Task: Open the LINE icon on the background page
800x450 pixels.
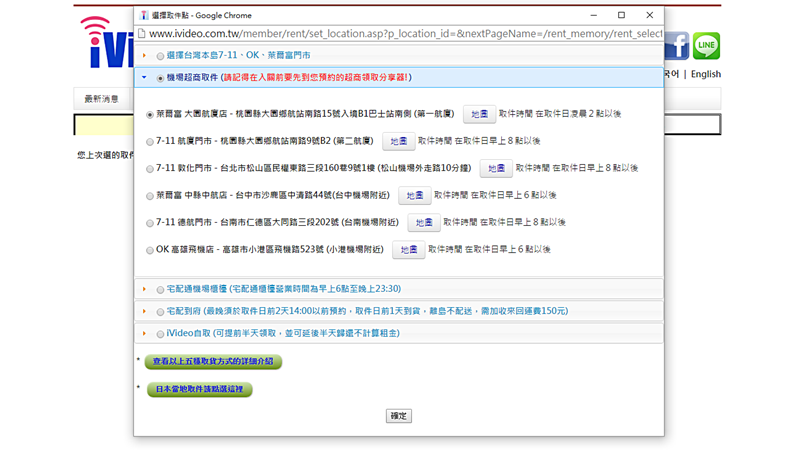Action: tap(706, 46)
